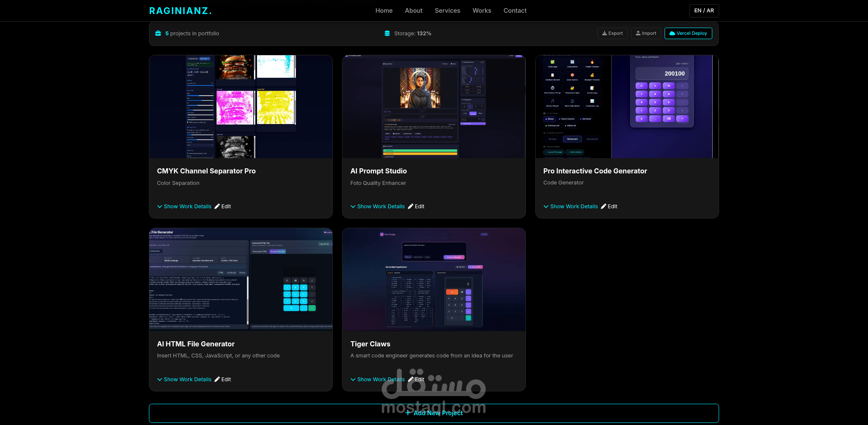Edit the AI Prompt Studio project
Viewport: 868px width, 425px height.
(416, 207)
